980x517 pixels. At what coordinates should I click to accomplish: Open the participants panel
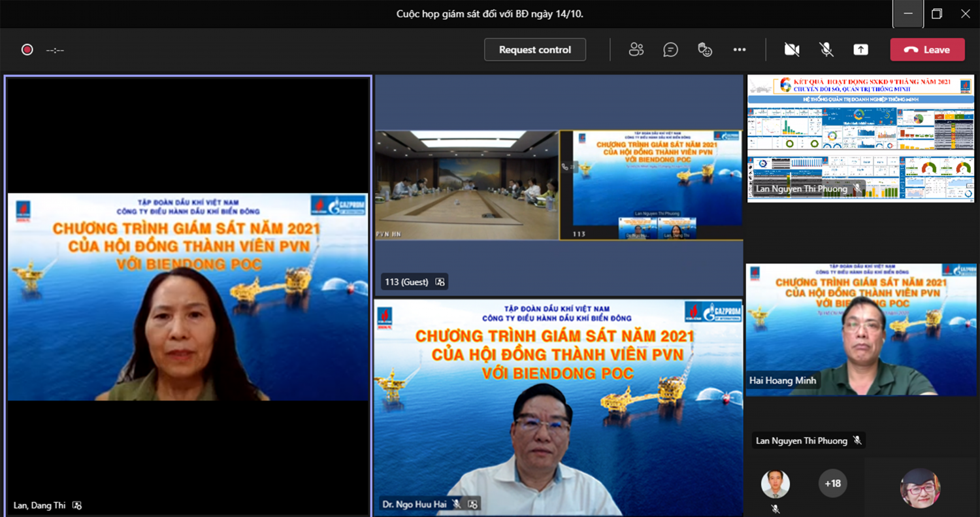636,50
